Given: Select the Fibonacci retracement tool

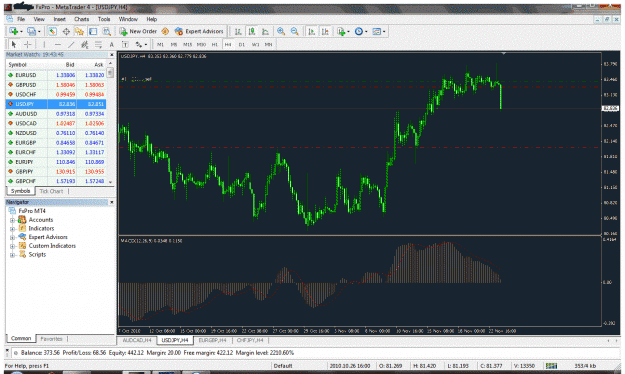Looking at the screenshot, I should (x=98, y=44).
